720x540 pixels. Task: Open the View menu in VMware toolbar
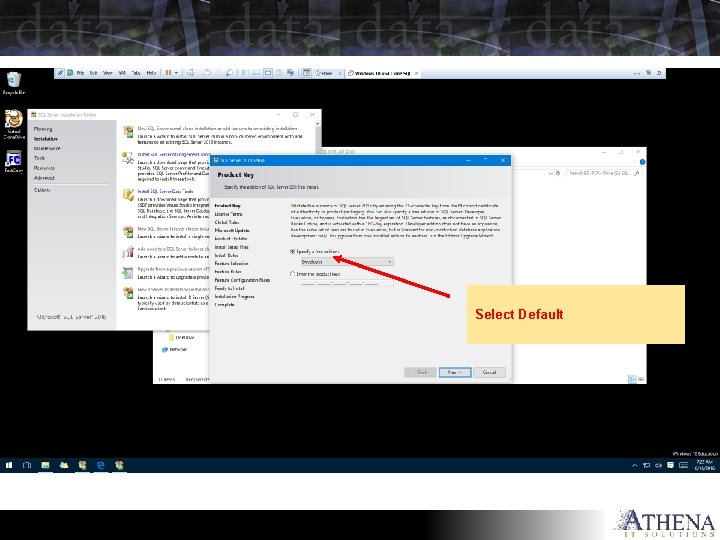107,73
